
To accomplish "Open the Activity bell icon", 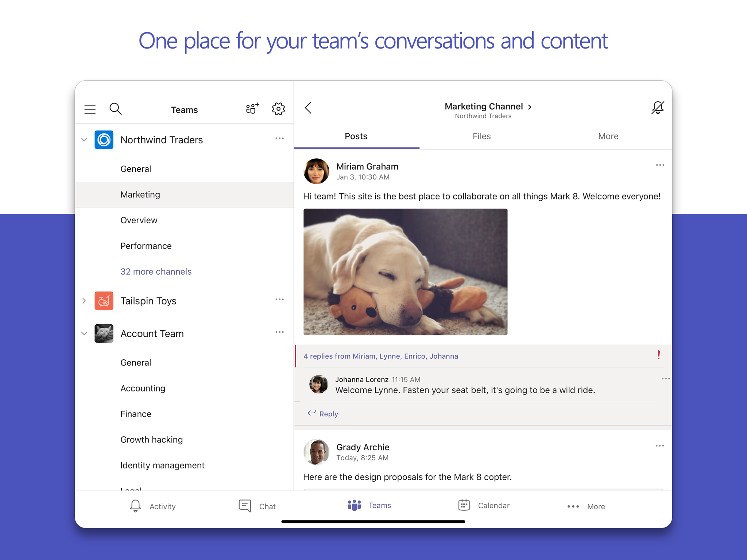I will 135,506.
